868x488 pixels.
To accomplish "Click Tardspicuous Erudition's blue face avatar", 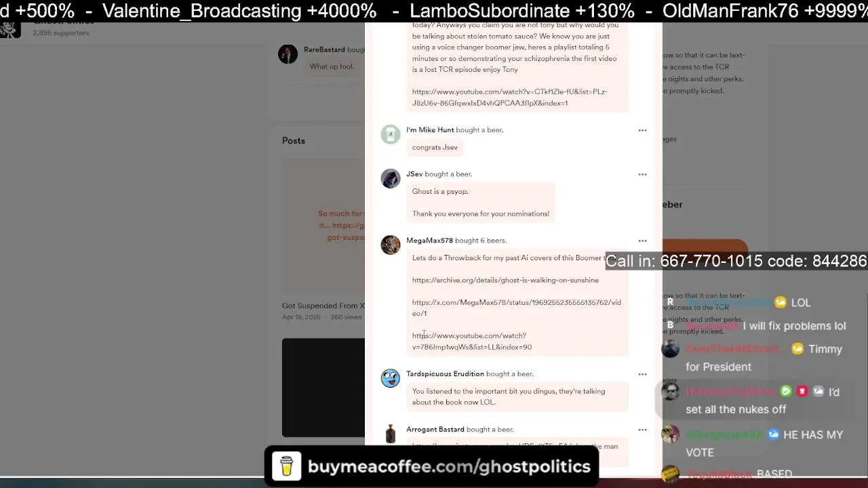I will click(x=391, y=378).
